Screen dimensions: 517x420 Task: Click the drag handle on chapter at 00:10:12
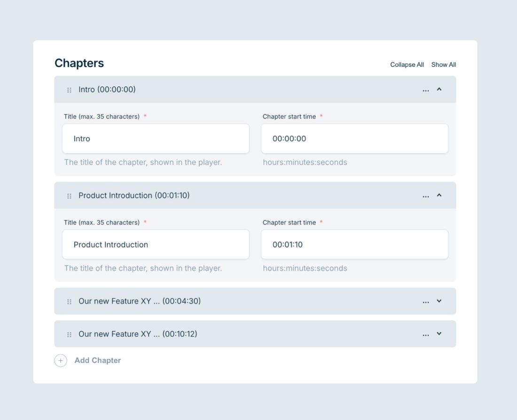(69, 334)
